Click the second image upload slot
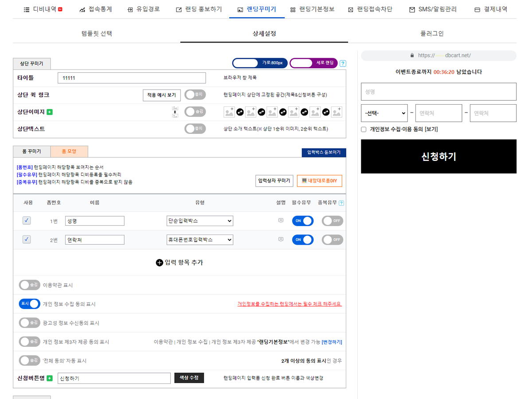Screen dimensions: 532x399 coord(250,112)
